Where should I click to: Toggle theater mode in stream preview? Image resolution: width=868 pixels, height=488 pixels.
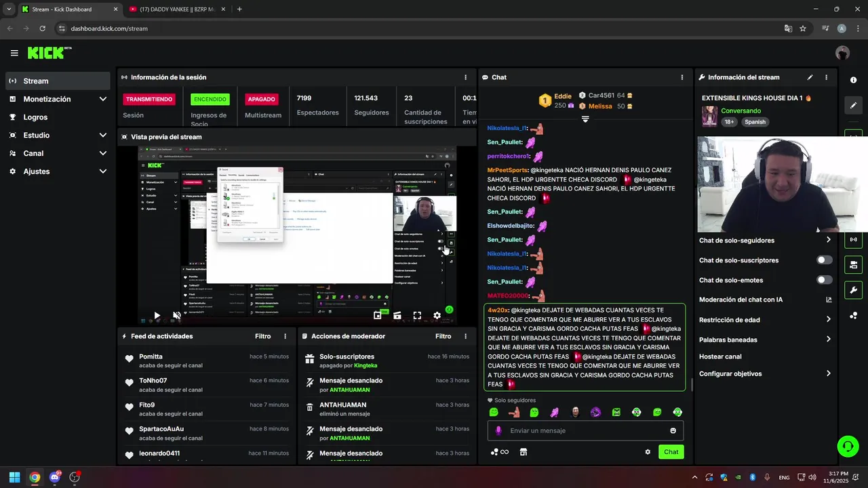(397, 315)
